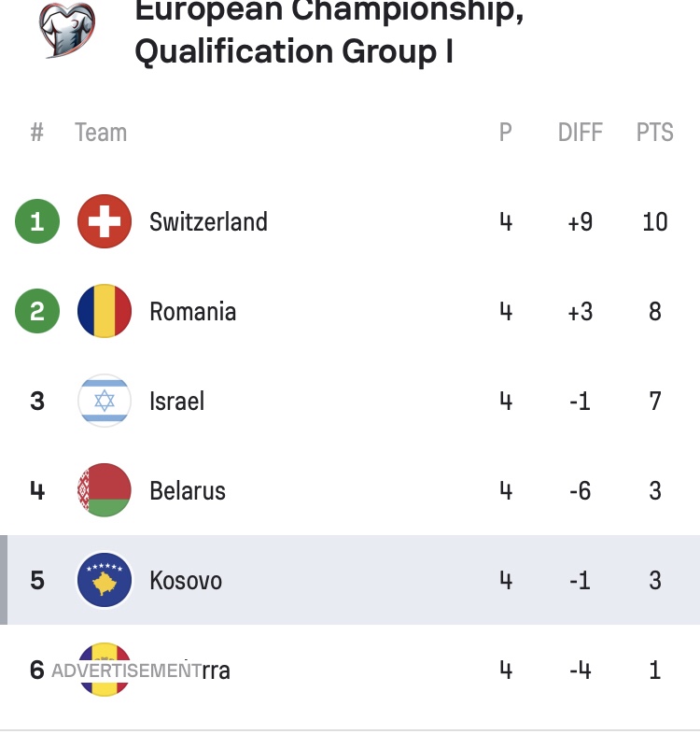Select the Belarus team name
Image resolution: width=700 pixels, height=734 pixels.
(x=188, y=491)
